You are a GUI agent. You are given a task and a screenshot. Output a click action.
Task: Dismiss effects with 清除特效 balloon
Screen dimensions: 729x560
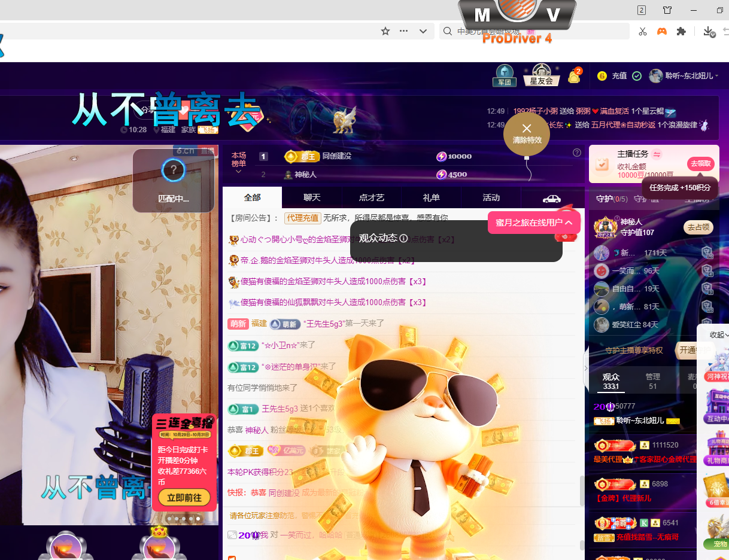coord(527,133)
